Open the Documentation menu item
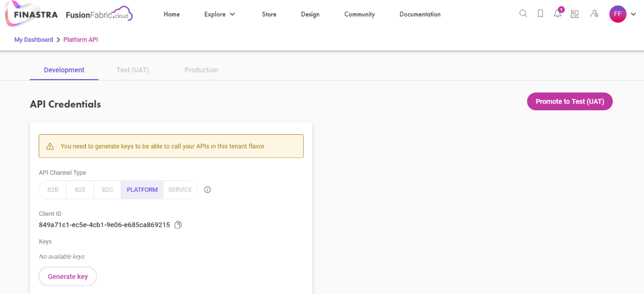Viewport: 644px width, 294px height. point(420,14)
